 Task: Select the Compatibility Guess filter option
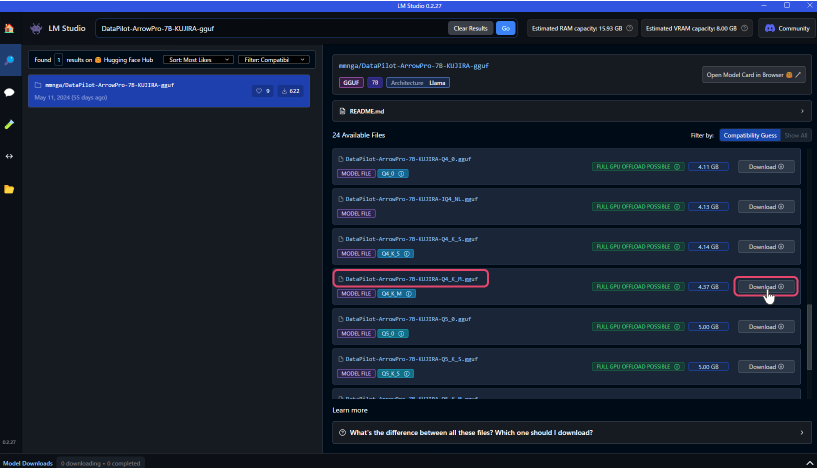coord(748,135)
